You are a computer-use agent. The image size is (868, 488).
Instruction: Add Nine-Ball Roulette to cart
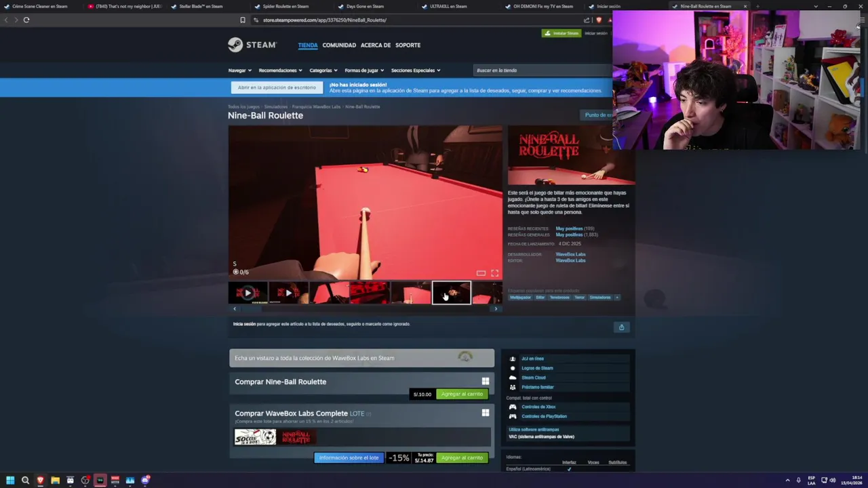(x=462, y=394)
